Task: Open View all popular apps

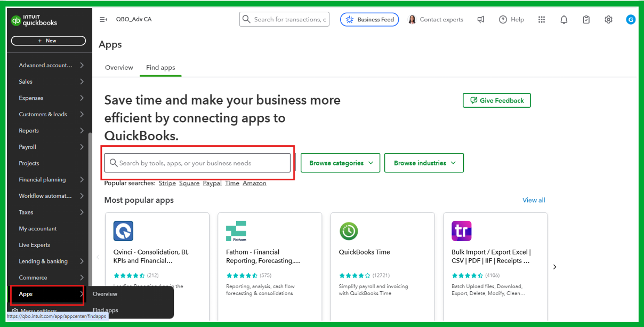Action: pos(534,200)
